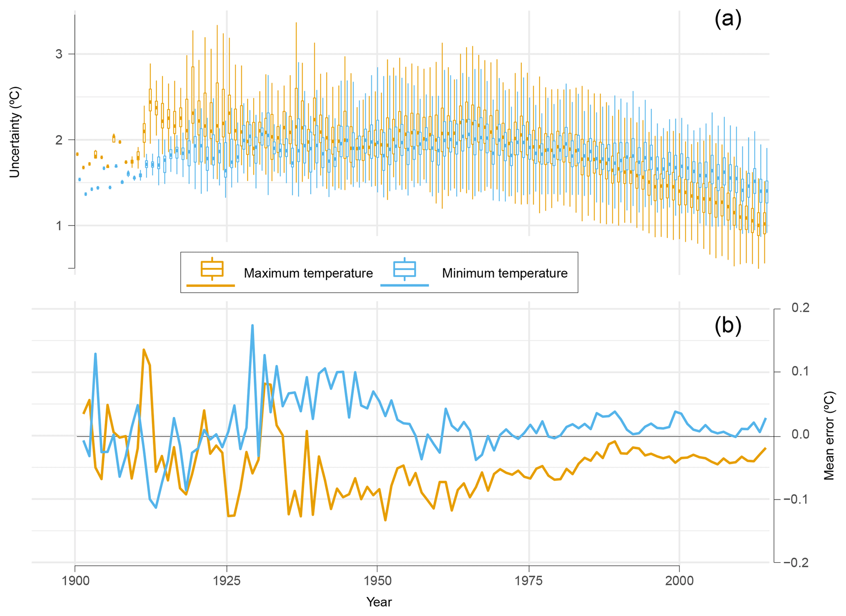Click the orange line sample under the legend's boxplot
This screenshot has height=616, width=846.
210,285
